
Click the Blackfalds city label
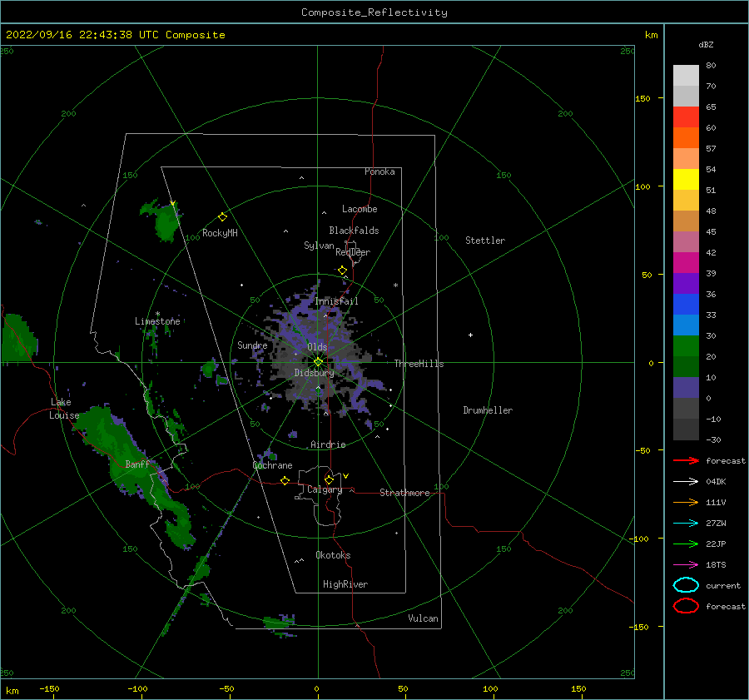(x=354, y=231)
